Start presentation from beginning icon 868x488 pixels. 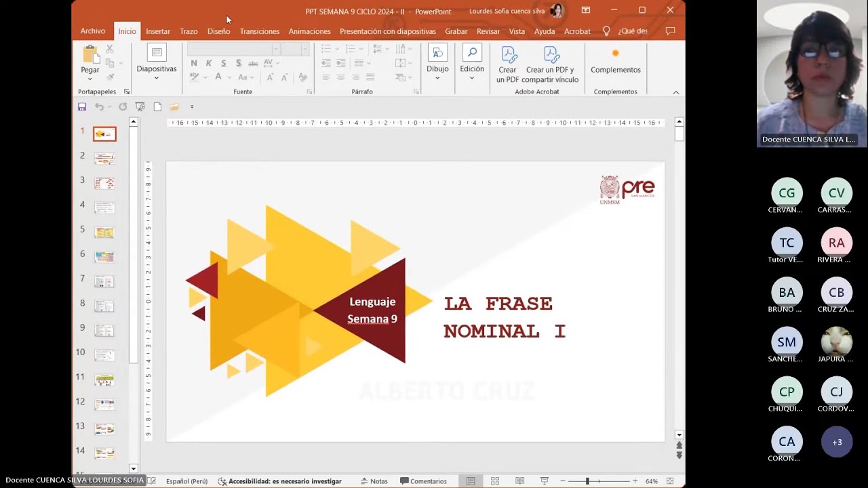(140, 106)
